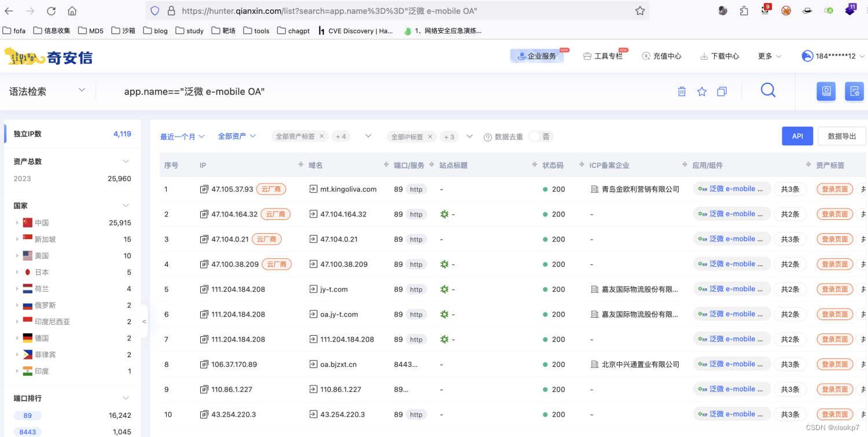The image size is (868, 437).
Task: Remove the 全部IP标签 filter chip
Action: pyautogui.click(x=430, y=137)
